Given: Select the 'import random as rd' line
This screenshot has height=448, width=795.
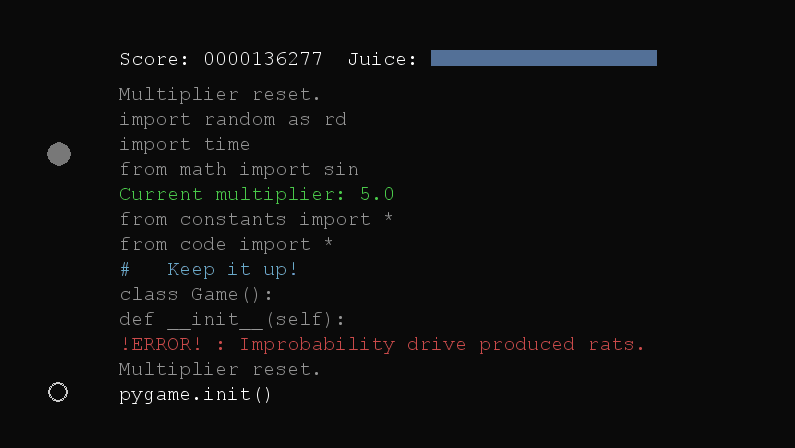Looking at the screenshot, I should click(233, 119).
